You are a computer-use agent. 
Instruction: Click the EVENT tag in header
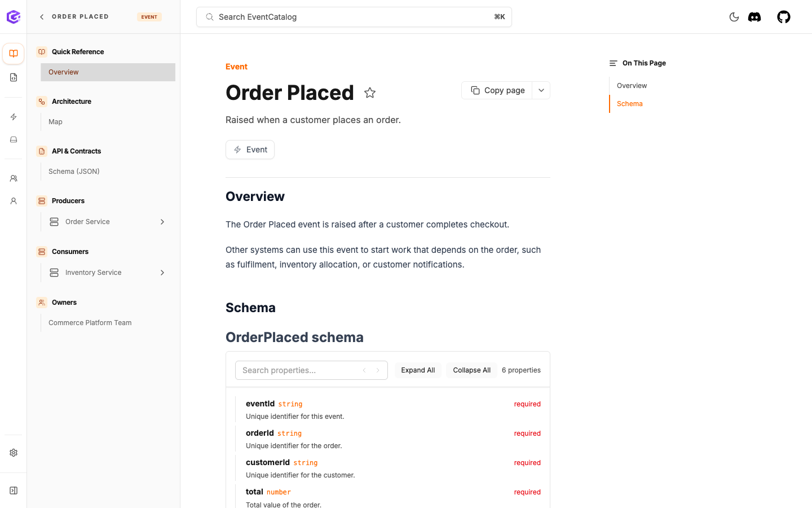[149, 17]
